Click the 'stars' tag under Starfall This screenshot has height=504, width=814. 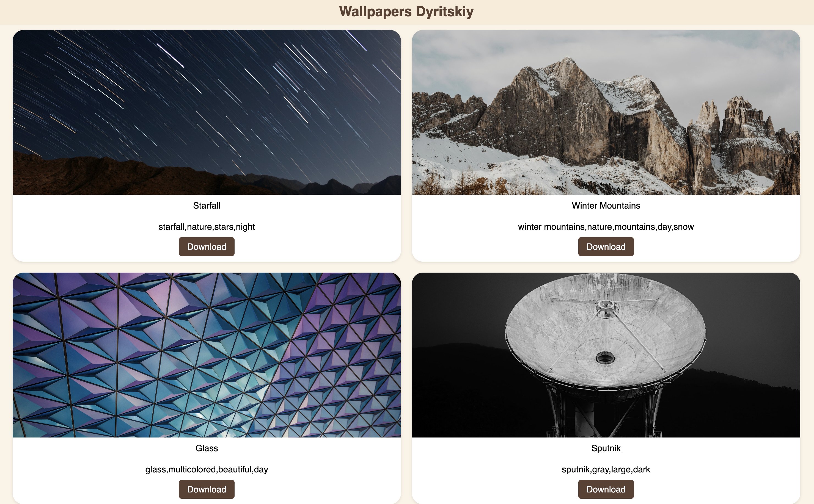tap(224, 227)
